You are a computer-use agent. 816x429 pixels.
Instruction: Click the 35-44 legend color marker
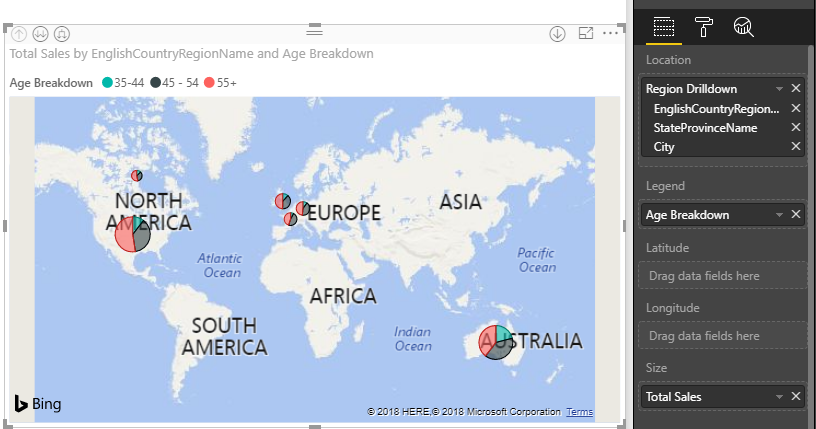click(107, 82)
